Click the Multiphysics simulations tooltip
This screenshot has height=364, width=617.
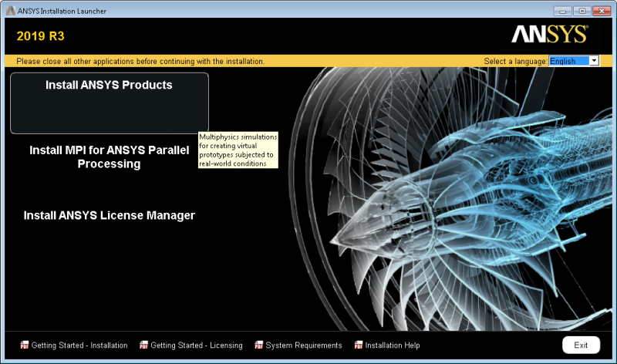[x=238, y=150]
